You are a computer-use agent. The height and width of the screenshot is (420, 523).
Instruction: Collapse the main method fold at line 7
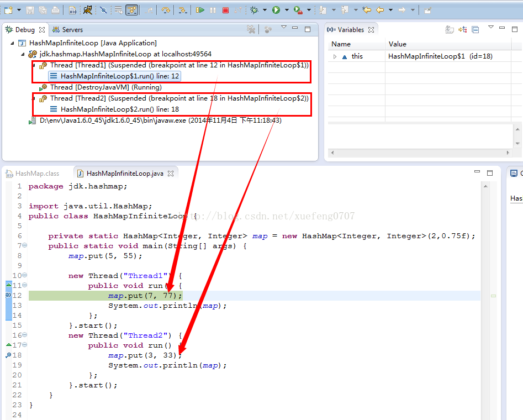click(x=25, y=245)
